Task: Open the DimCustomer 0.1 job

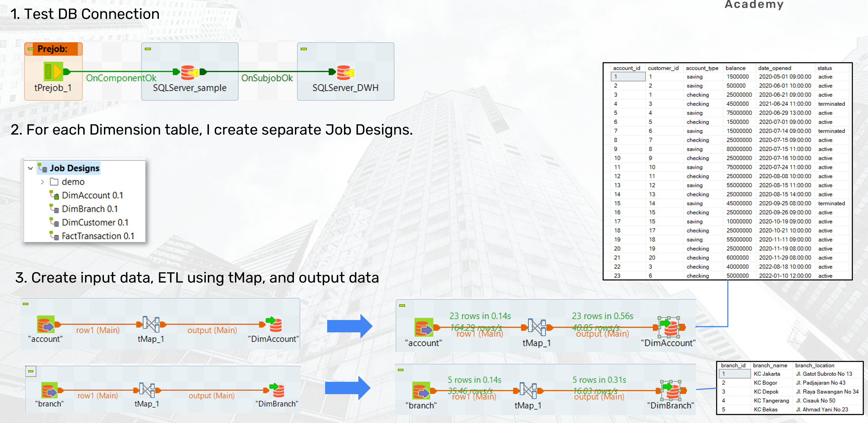Action: point(95,222)
